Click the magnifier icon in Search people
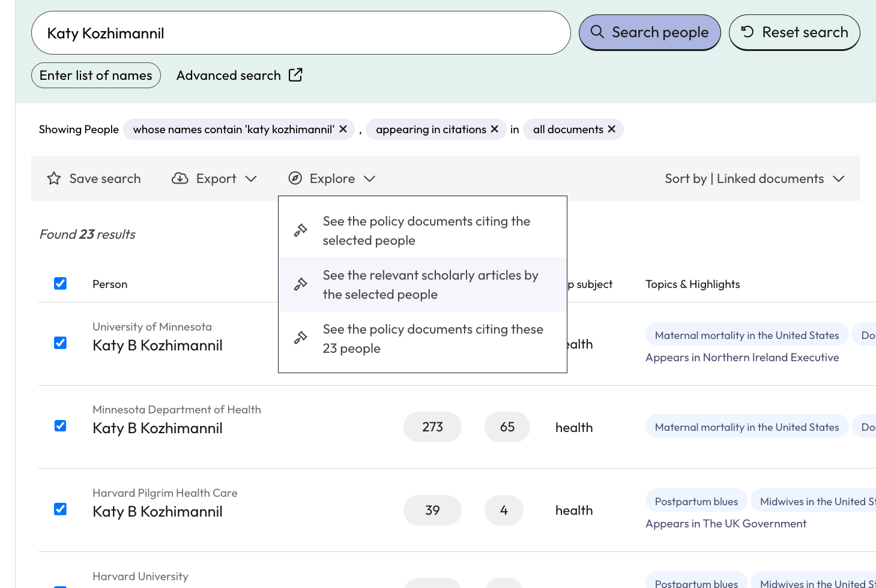 point(597,32)
